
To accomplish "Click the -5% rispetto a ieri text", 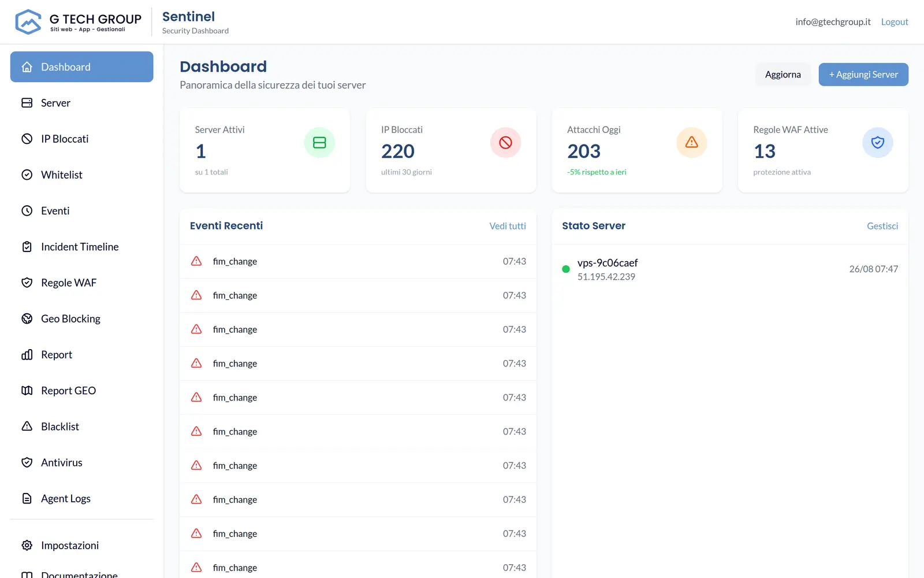I will click(597, 172).
